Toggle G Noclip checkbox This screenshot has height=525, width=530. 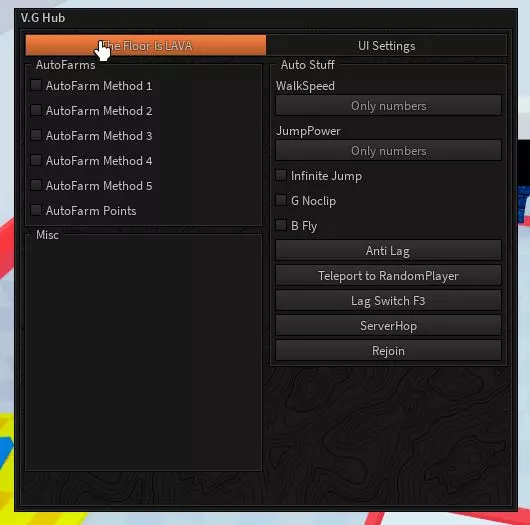pos(281,200)
